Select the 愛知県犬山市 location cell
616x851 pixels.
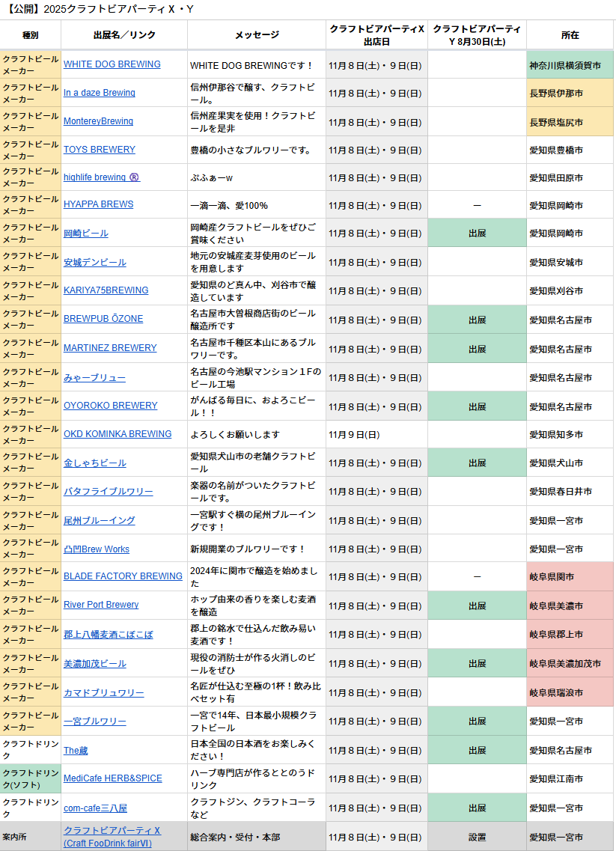(x=570, y=463)
